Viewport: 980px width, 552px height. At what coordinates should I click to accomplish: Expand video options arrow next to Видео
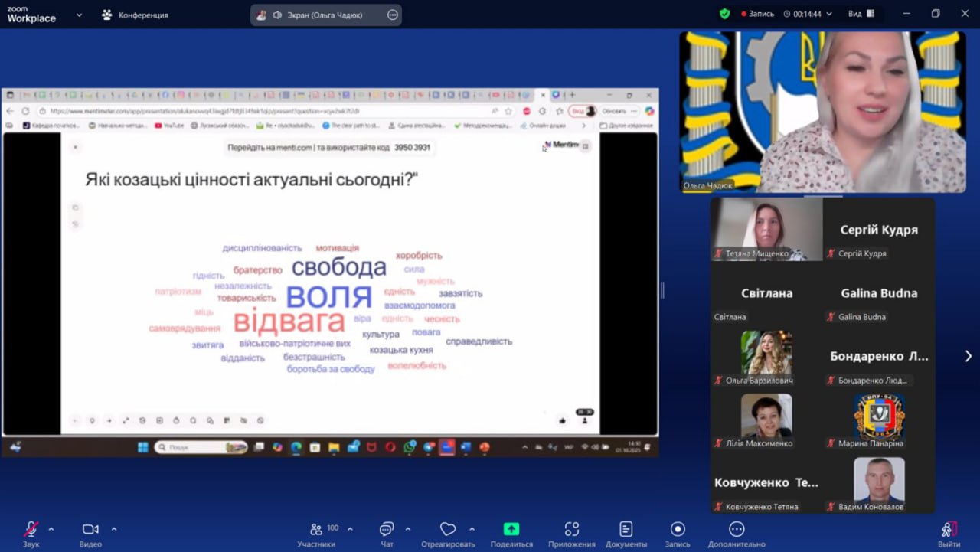coord(114,529)
